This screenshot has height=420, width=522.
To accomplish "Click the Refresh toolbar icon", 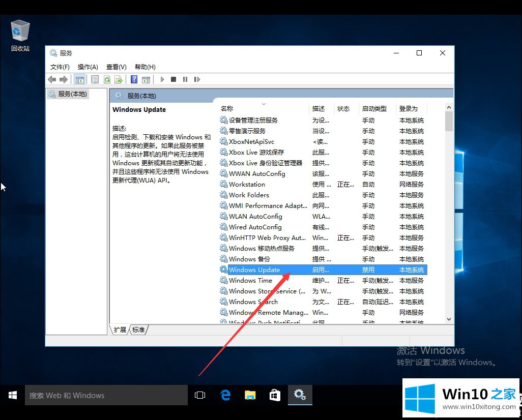I will [x=107, y=79].
